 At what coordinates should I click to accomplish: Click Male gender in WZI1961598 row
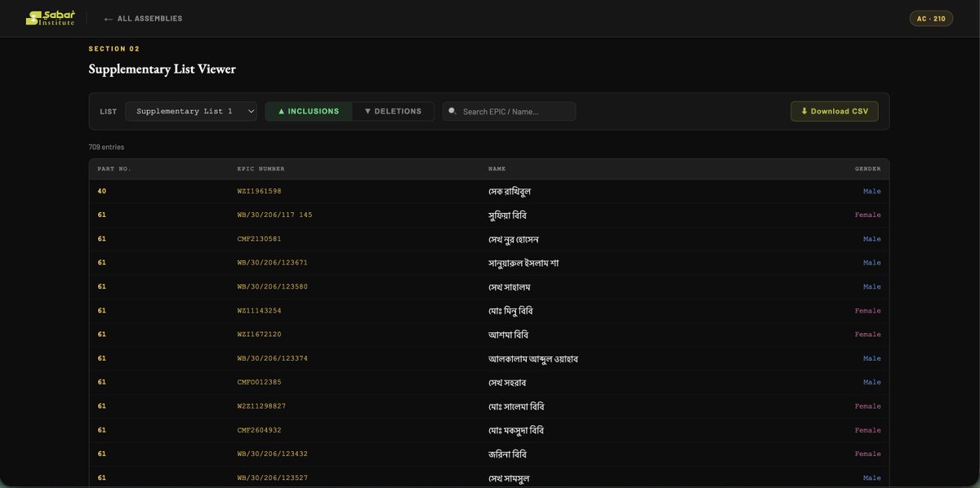click(x=872, y=191)
